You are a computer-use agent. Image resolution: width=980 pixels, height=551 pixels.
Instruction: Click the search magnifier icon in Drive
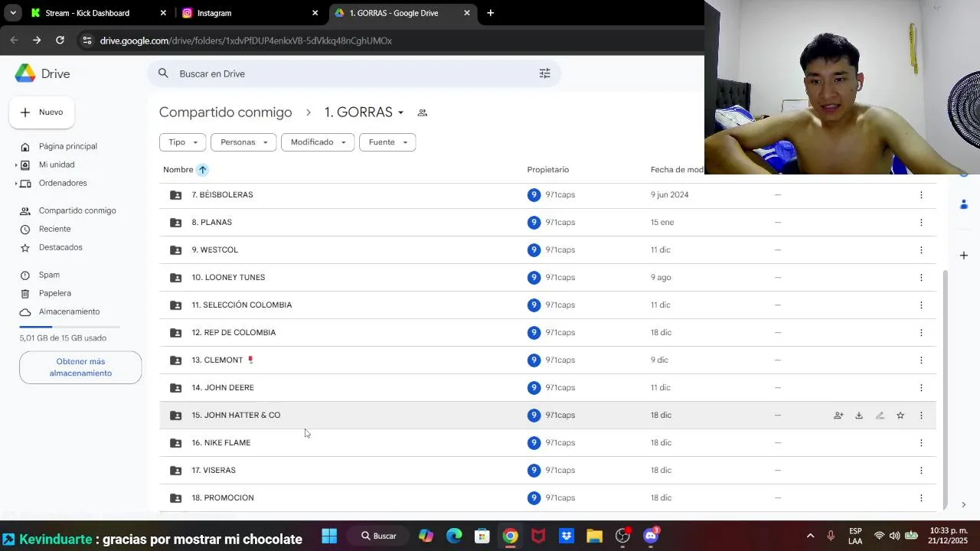tap(163, 73)
